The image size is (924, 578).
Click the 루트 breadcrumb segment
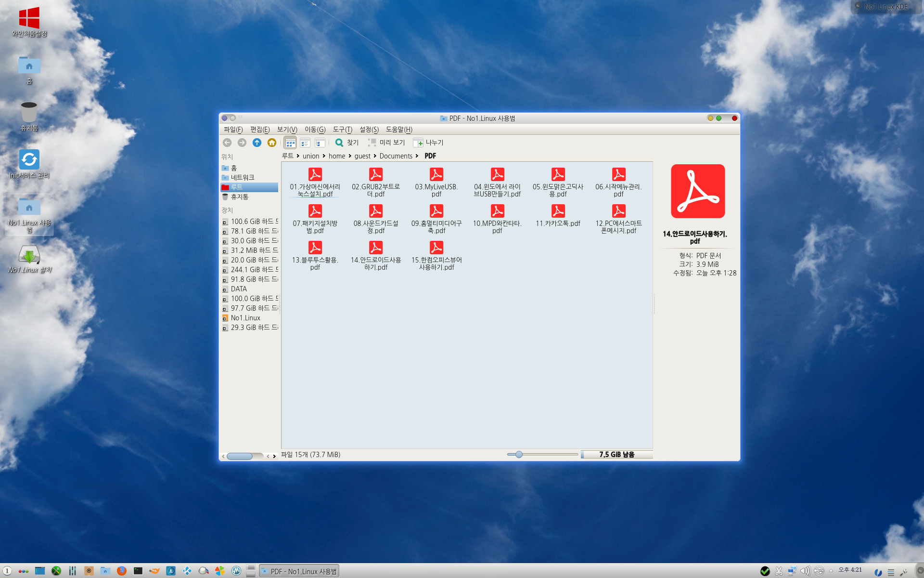coord(287,156)
